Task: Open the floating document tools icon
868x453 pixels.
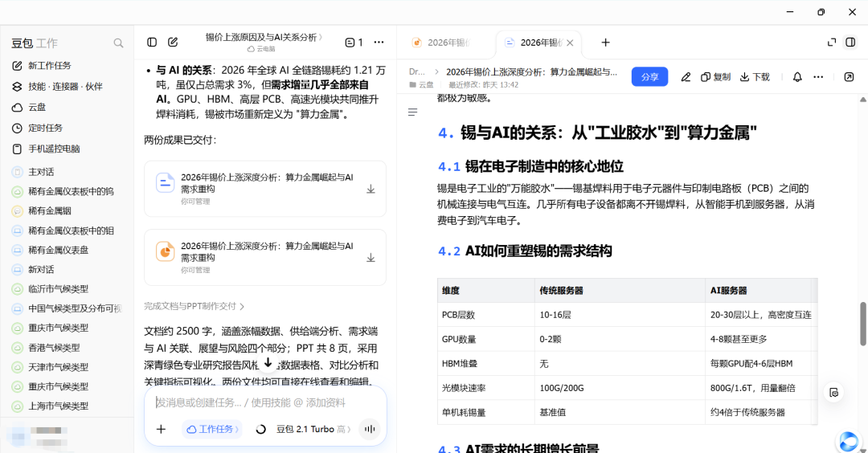Action: [x=833, y=393]
